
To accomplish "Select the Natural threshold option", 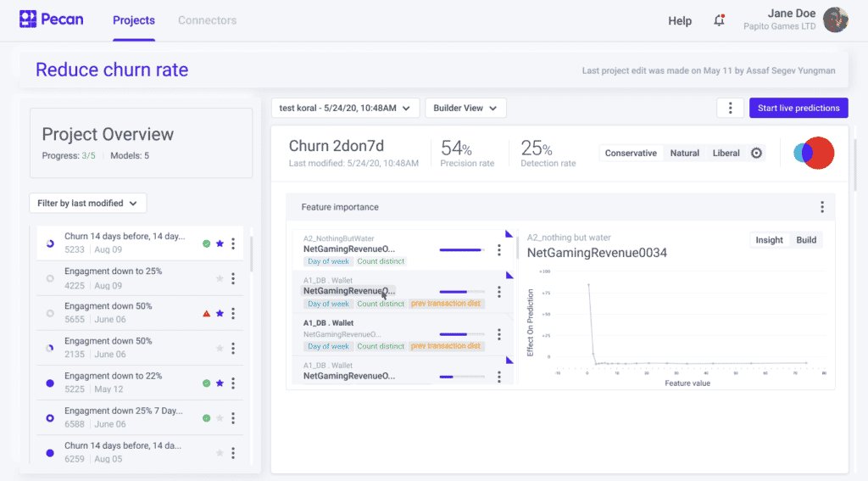I will 685,153.
